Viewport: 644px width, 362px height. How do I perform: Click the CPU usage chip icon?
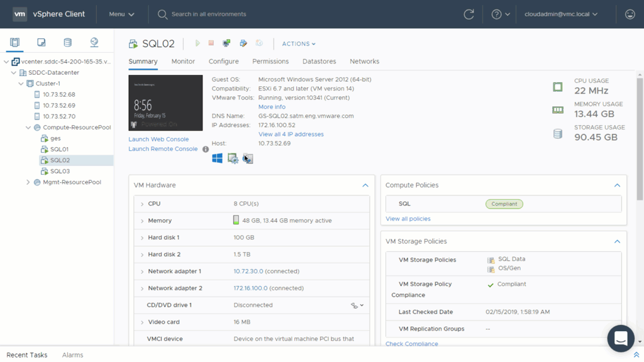558,87
